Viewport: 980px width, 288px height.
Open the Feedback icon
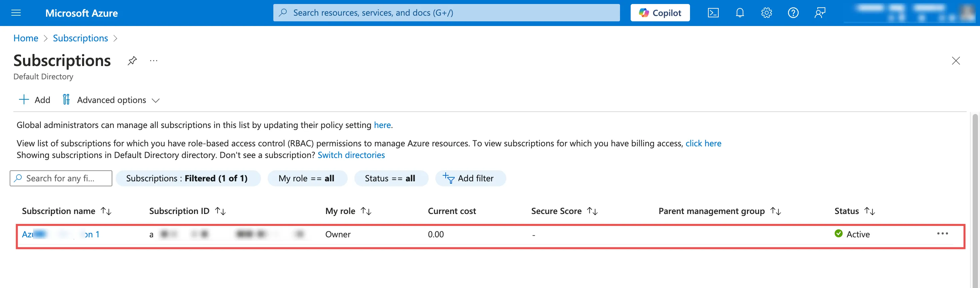[x=820, y=13]
